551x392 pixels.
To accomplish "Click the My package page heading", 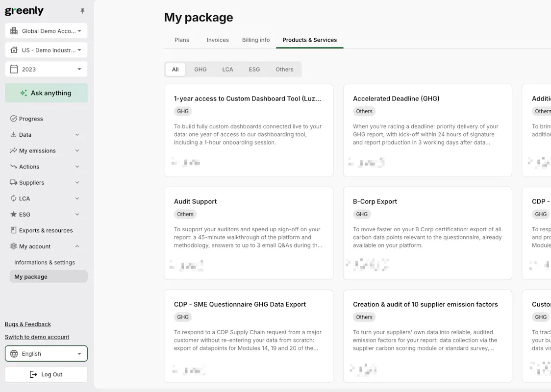I will [x=199, y=18].
